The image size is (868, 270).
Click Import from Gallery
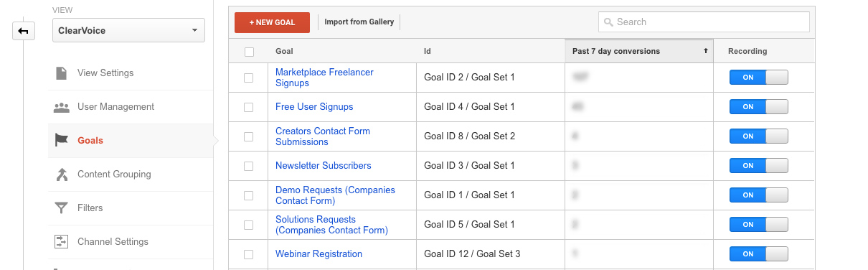tap(359, 22)
